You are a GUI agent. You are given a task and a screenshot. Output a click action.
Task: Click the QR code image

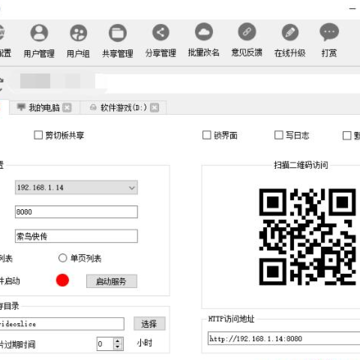[x=307, y=237]
